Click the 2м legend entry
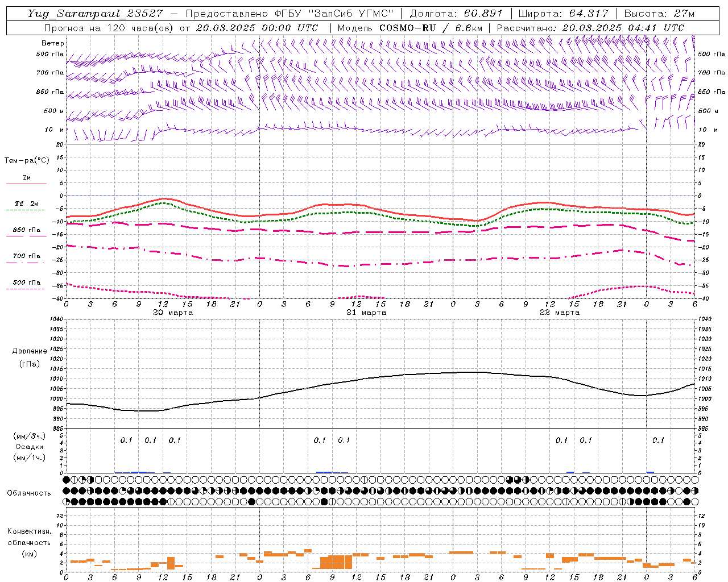The height and width of the screenshot is (582, 728). coord(27,177)
